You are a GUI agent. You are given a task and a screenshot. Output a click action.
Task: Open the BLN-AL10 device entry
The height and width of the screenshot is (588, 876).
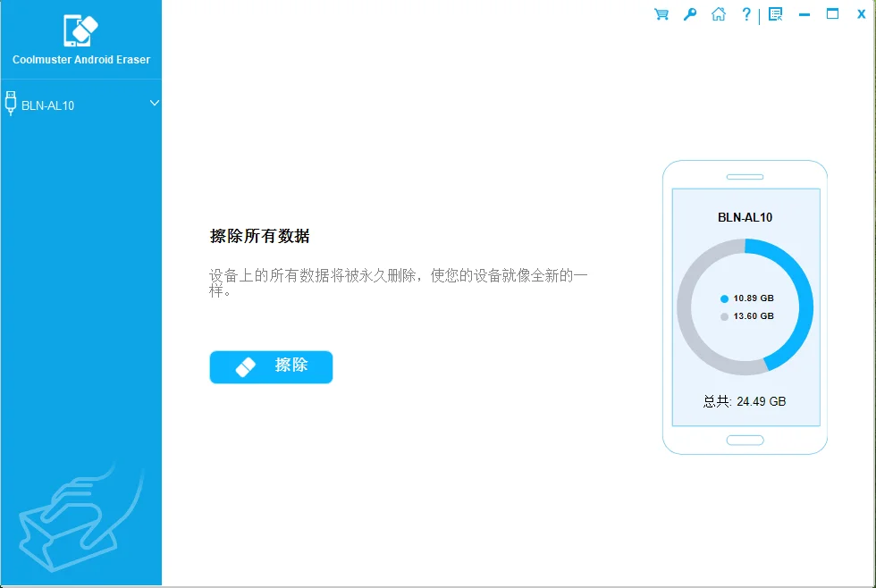(42, 105)
